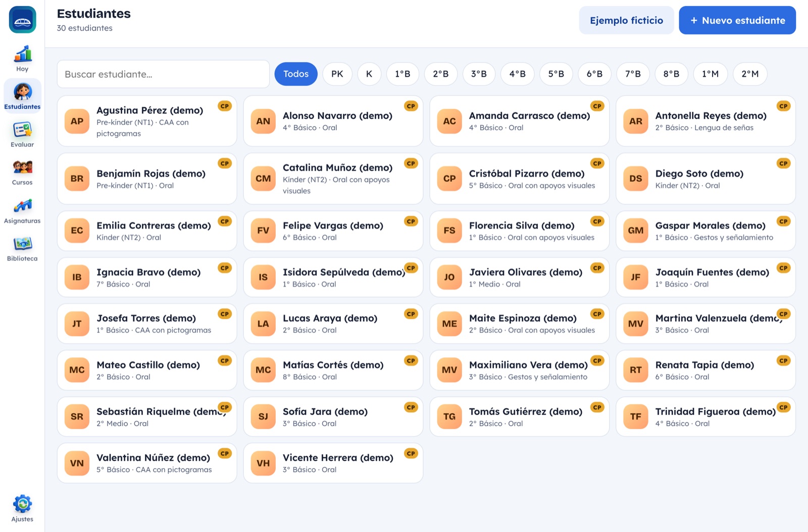Image resolution: width=808 pixels, height=532 pixels.
Task: Open the Hoy section icon
Action: click(x=22, y=54)
